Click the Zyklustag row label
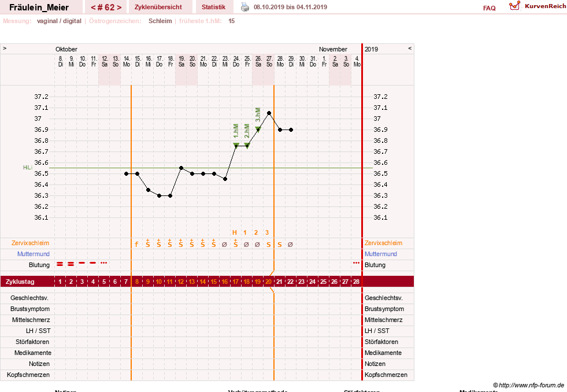Viewport: 567px width, 392px height. coord(20,282)
